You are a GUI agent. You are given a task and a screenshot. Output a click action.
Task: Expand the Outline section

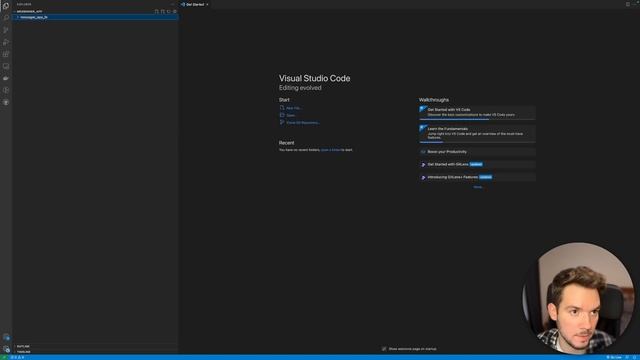pyautogui.click(x=96, y=346)
